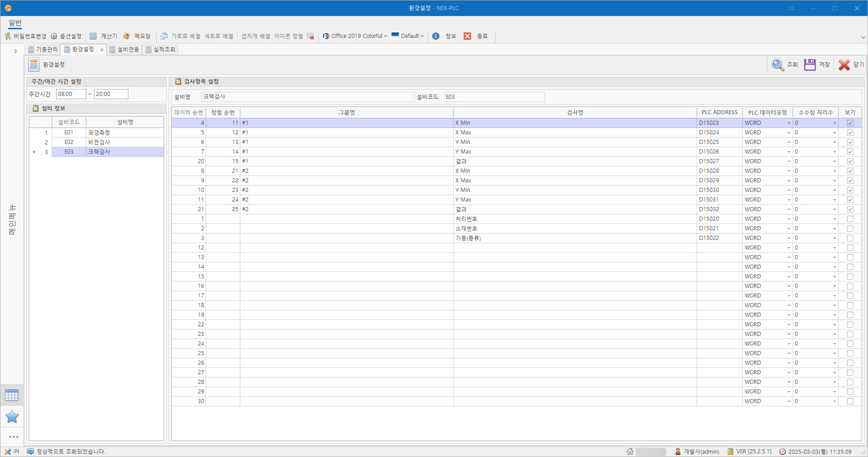
Task: Click the 닫기 close button
Action: coord(851,65)
